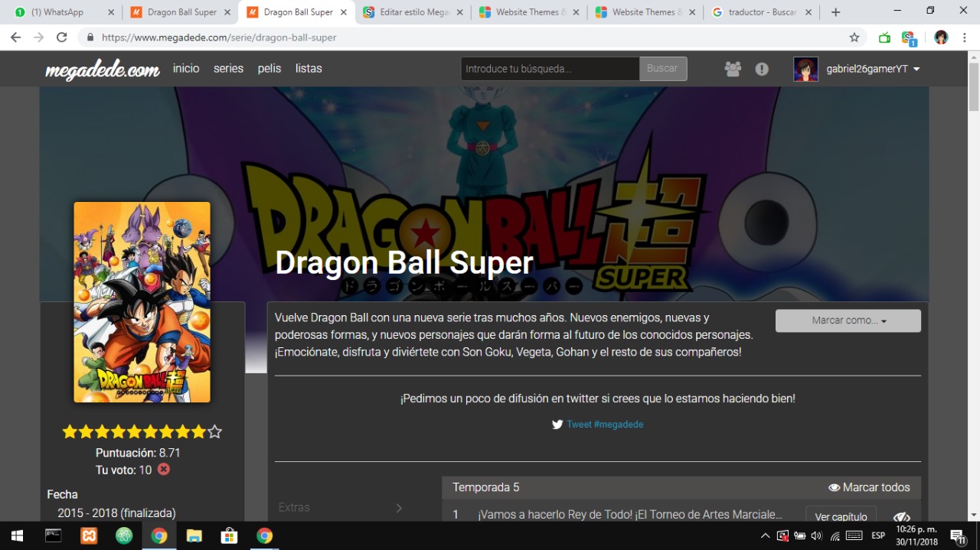Image resolution: width=980 pixels, height=550 pixels.
Task: Go back with Chrome's back arrow
Action: tap(15, 37)
